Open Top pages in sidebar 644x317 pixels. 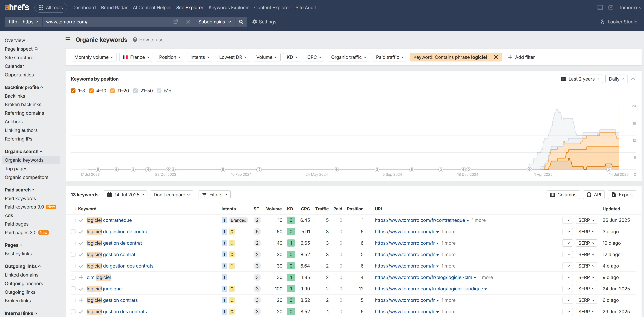tap(16, 169)
